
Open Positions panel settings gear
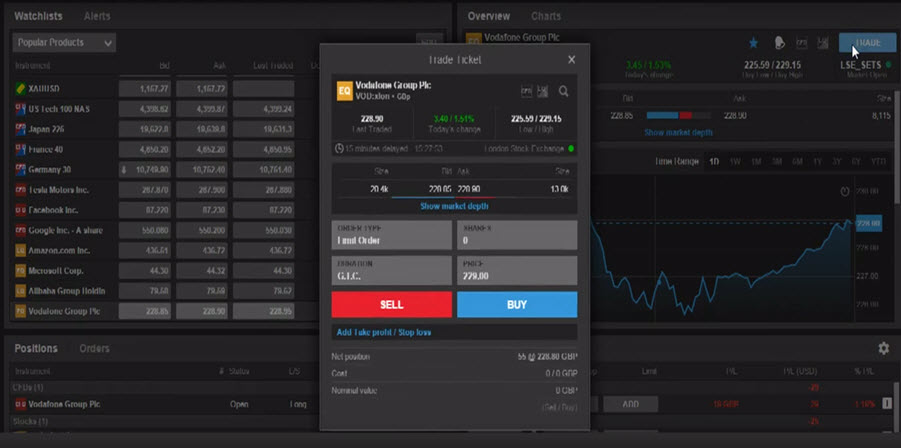click(x=884, y=348)
